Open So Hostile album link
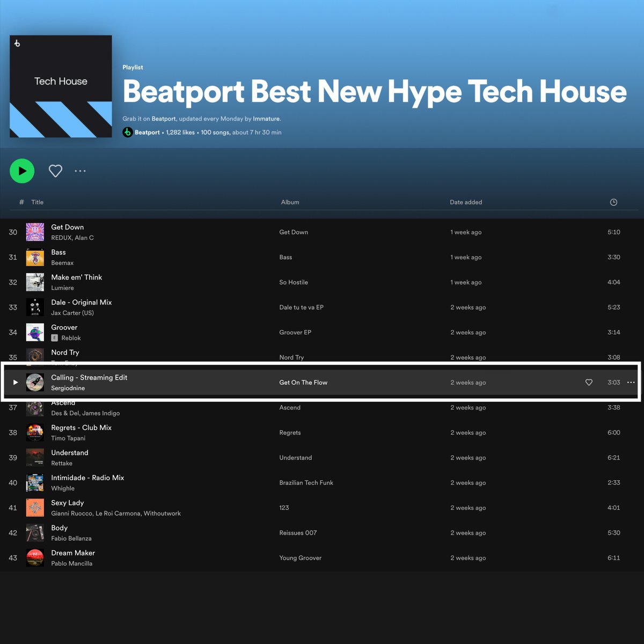The image size is (644, 644). tap(294, 282)
